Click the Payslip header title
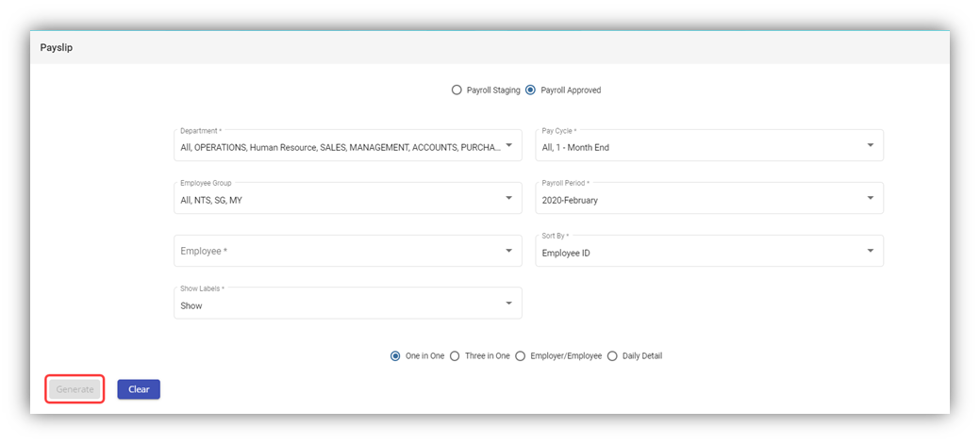Viewport: 980px width, 444px height. [57, 47]
